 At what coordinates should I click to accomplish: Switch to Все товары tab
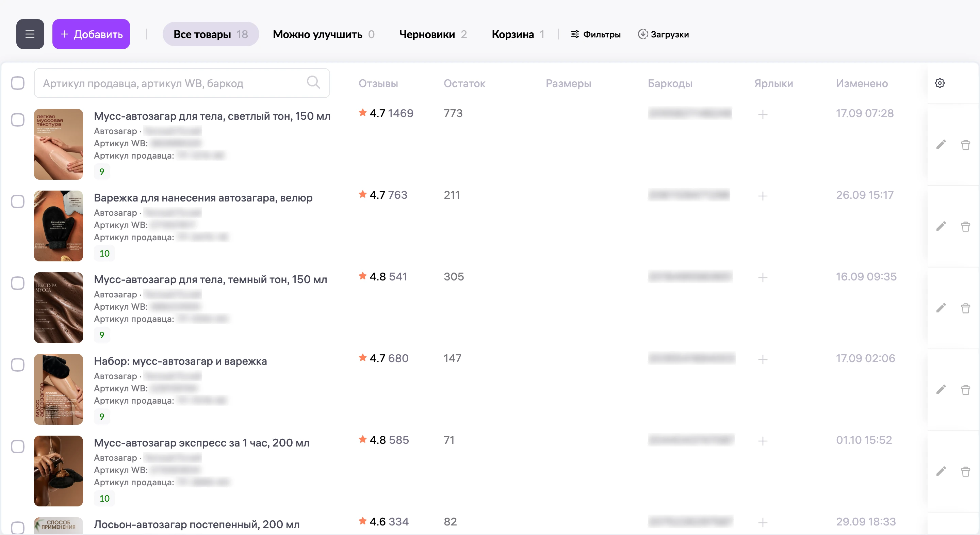click(211, 34)
